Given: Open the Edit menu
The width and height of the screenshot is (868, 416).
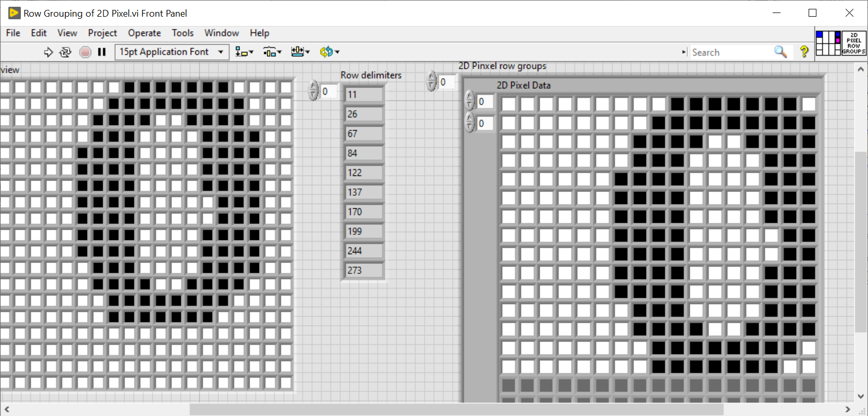Looking at the screenshot, I should [39, 33].
